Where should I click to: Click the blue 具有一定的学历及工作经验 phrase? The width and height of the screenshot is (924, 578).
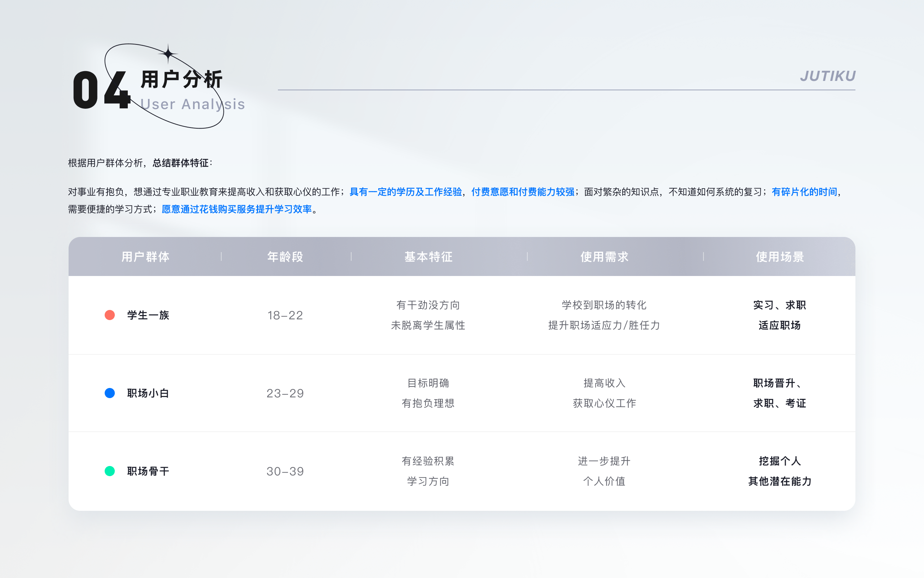(x=405, y=192)
